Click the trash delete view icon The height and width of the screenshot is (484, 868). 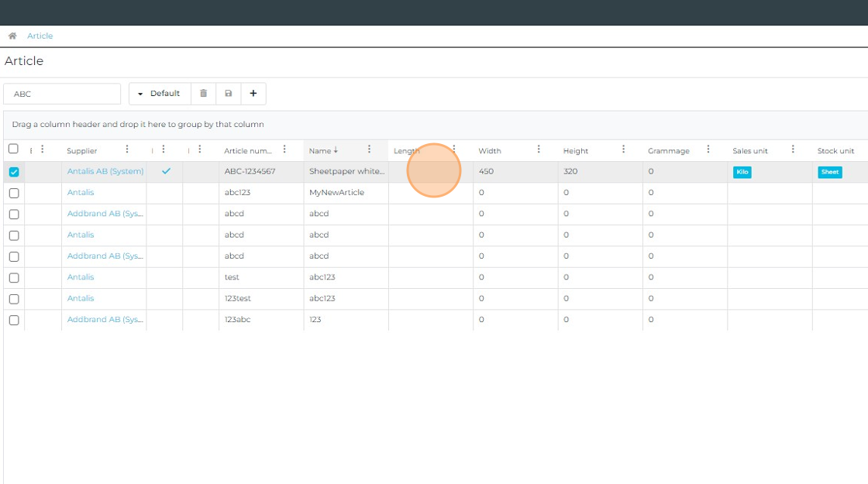204,94
